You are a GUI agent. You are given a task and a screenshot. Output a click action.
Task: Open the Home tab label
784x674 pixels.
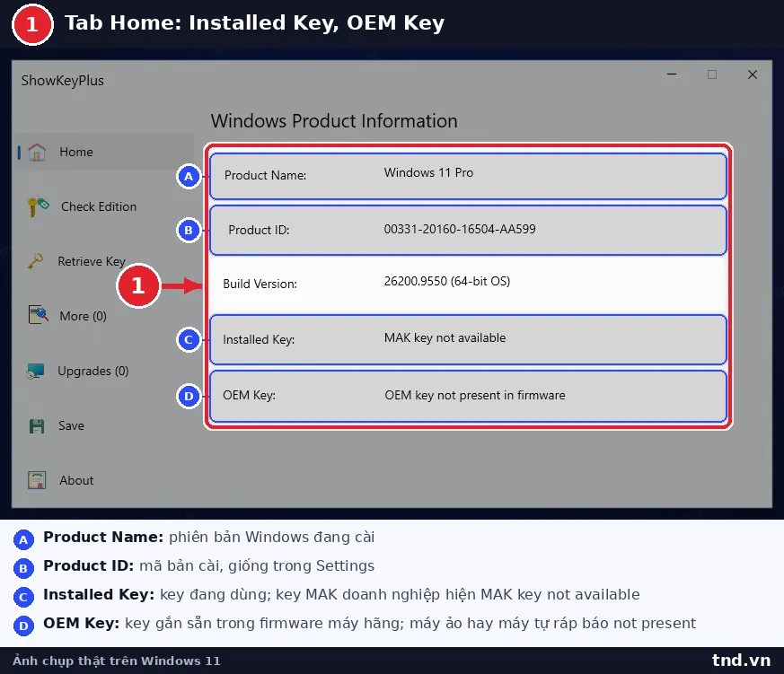pos(76,152)
